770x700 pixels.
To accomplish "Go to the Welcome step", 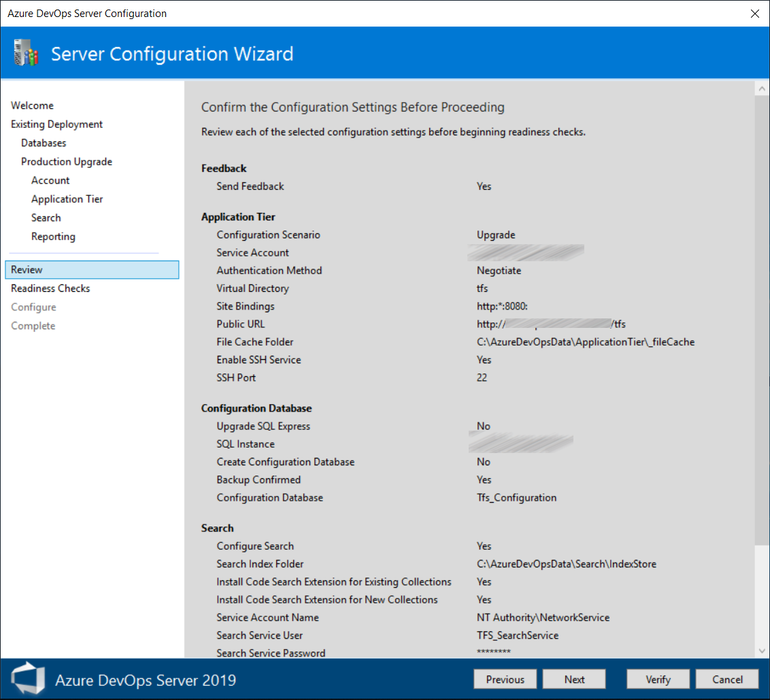I will [33, 105].
